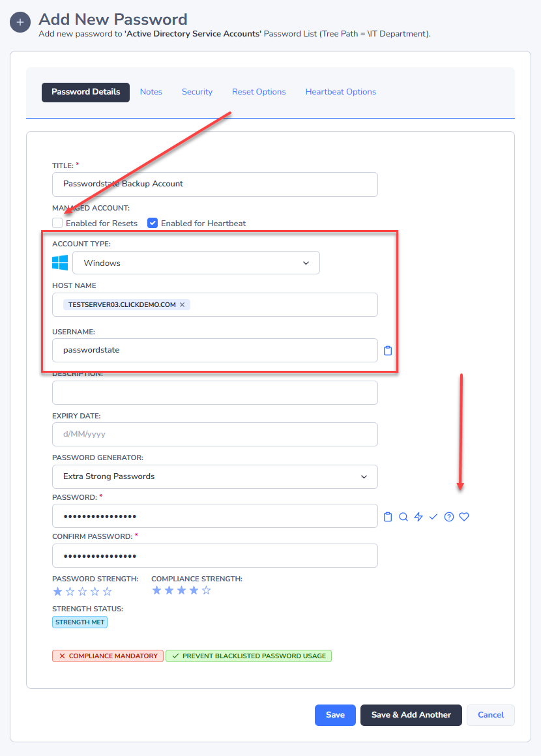This screenshot has width=541, height=756.
Task: Generate password with lightning bolt icon
Action: pyautogui.click(x=418, y=517)
